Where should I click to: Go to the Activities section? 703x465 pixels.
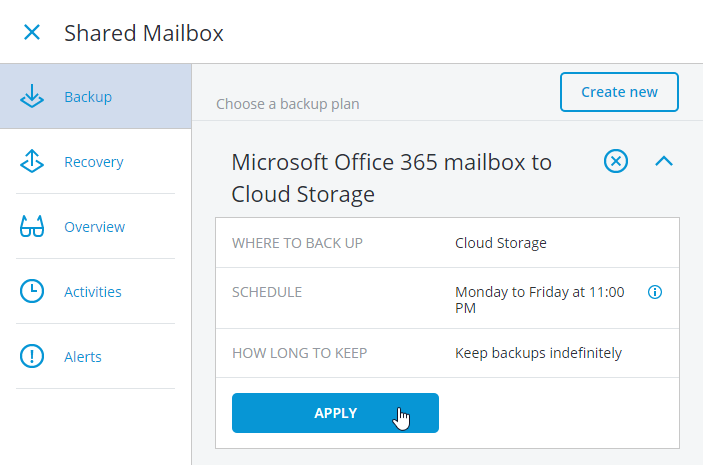click(95, 291)
